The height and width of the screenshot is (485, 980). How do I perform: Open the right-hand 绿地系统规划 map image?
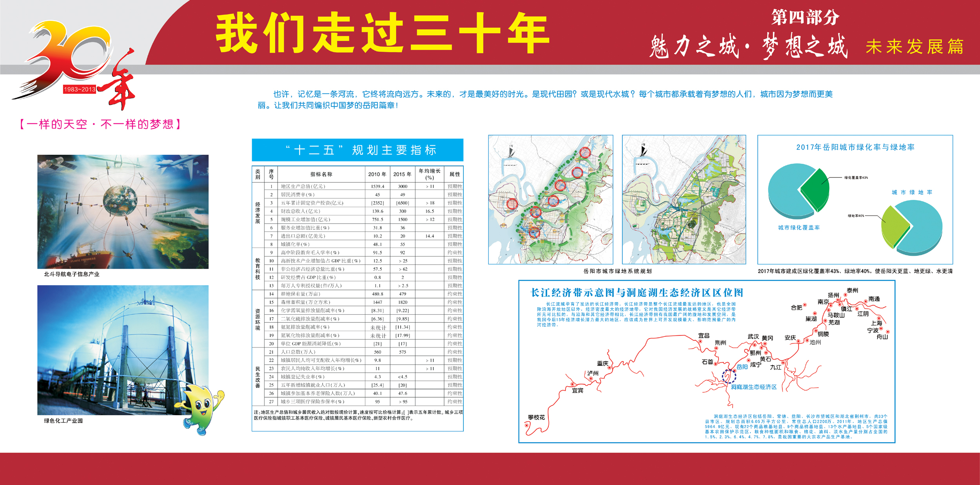point(684,199)
